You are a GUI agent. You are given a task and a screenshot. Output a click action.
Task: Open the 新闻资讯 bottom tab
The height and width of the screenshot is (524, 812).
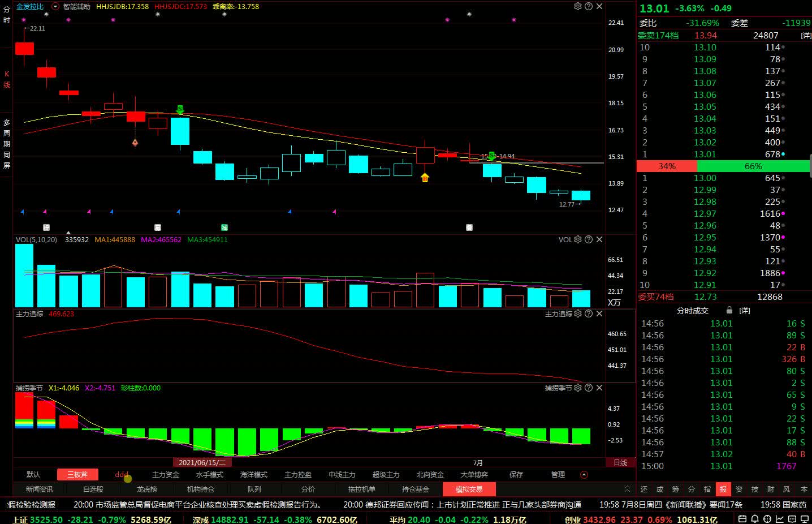click(x=40, y=489)
